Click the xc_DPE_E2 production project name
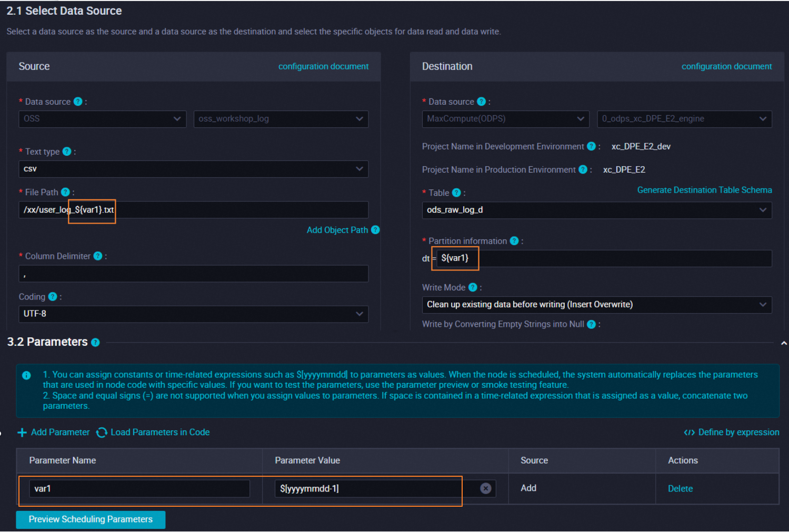This screenshot has width=789, height=532. [624, 169]
